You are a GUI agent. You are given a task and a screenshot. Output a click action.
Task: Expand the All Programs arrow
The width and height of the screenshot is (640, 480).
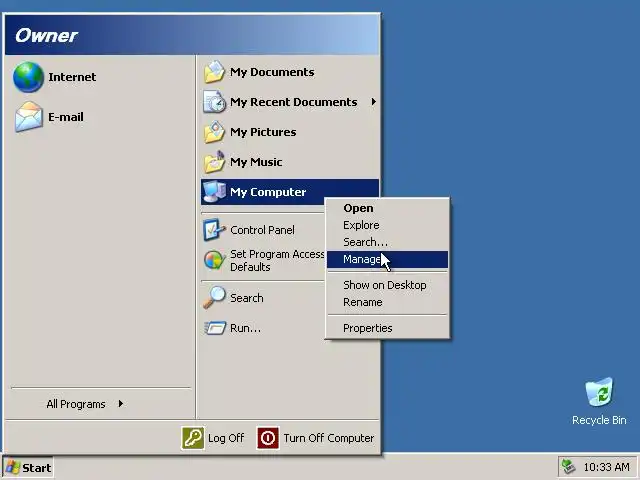[x=121, y=404]
